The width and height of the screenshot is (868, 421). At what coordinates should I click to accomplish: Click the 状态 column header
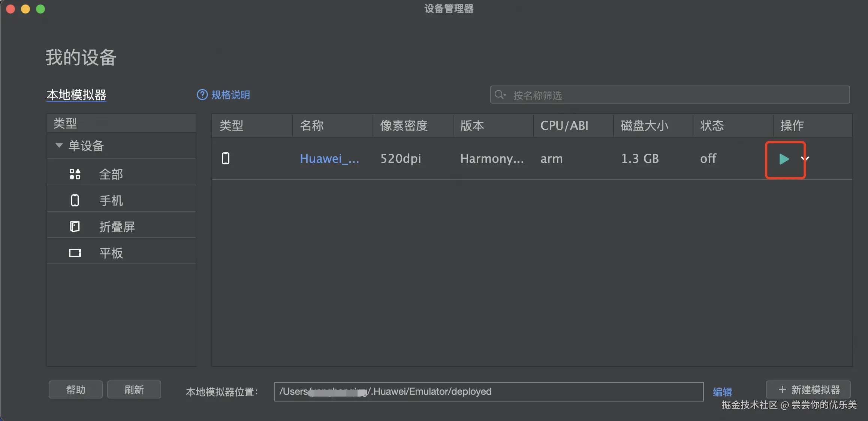tap(712, 125)
